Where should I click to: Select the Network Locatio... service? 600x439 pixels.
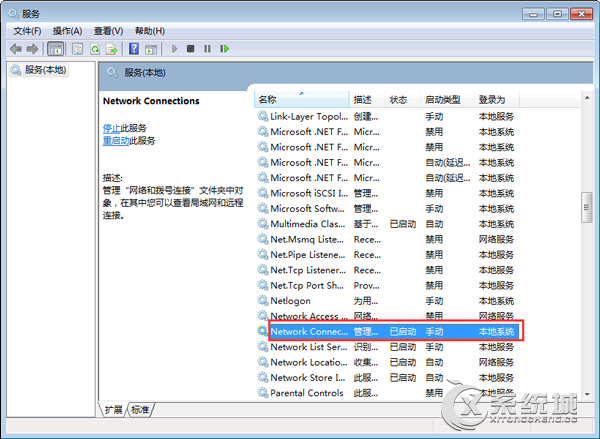[x=388, y=362]
